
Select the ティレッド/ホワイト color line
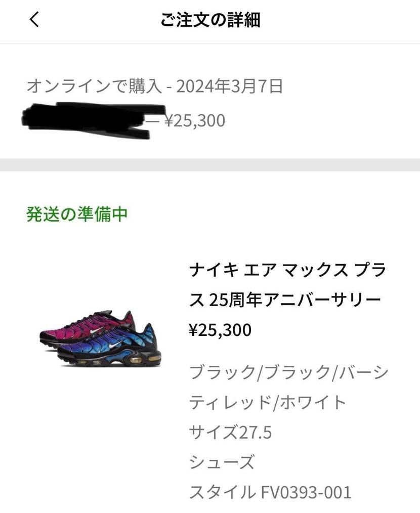click(268, 402)
